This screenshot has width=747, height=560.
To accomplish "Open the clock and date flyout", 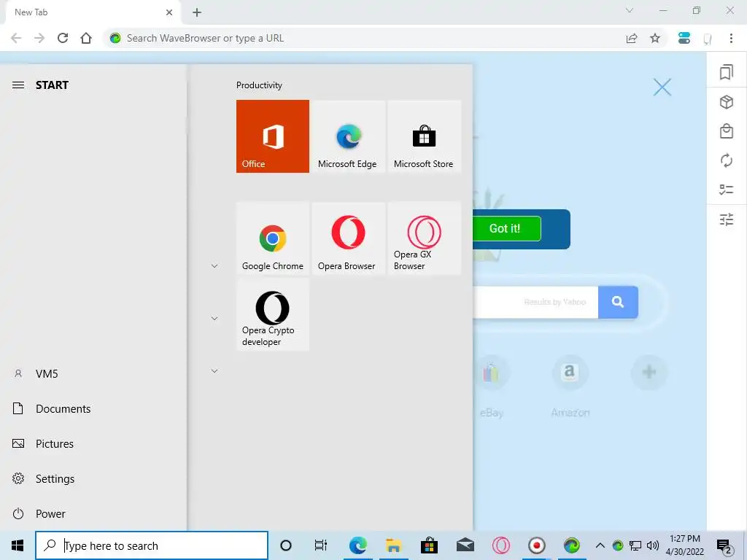I will (685, 545).
